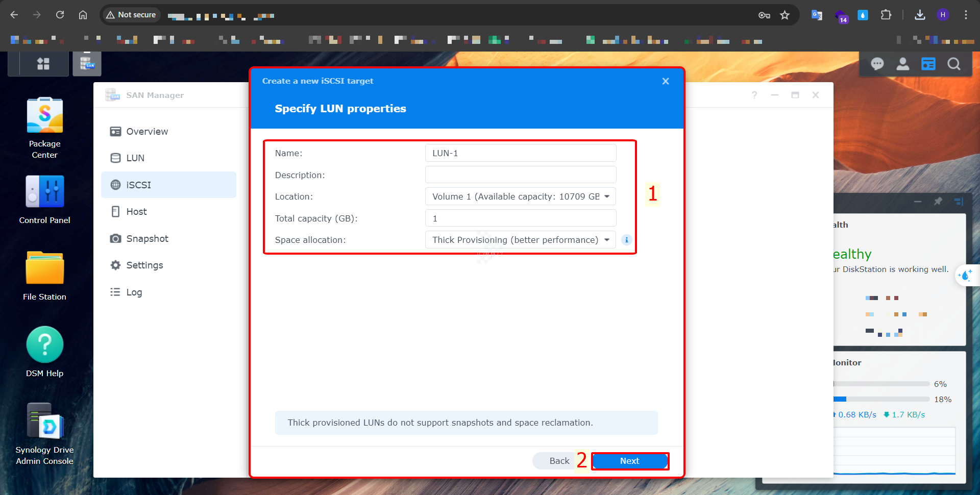Click the DSM main menu grid icon
Screen dimensions: 980x495
coord(43,64)
